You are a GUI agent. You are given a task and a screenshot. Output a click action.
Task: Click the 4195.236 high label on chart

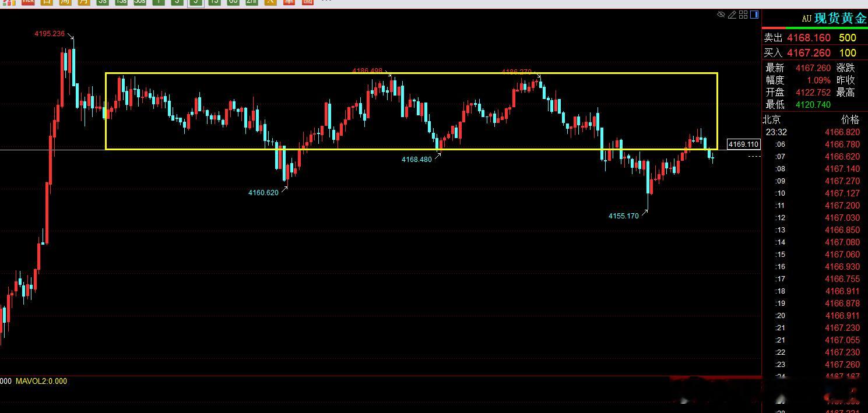50,34
